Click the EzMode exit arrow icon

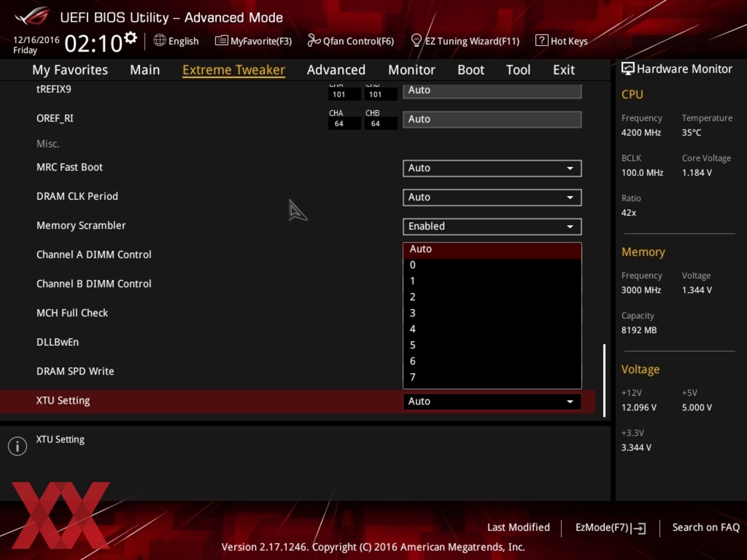click(x=638, y=528)
